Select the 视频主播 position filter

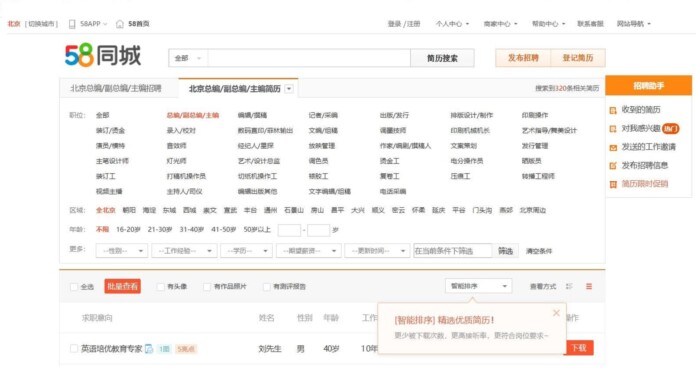(x=109, y=192)
